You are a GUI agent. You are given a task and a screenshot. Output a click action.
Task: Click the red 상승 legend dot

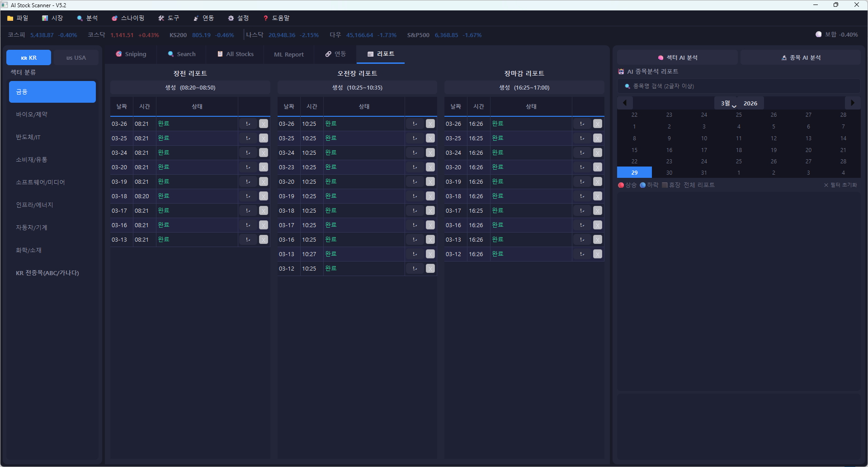[x=621, y=185]
